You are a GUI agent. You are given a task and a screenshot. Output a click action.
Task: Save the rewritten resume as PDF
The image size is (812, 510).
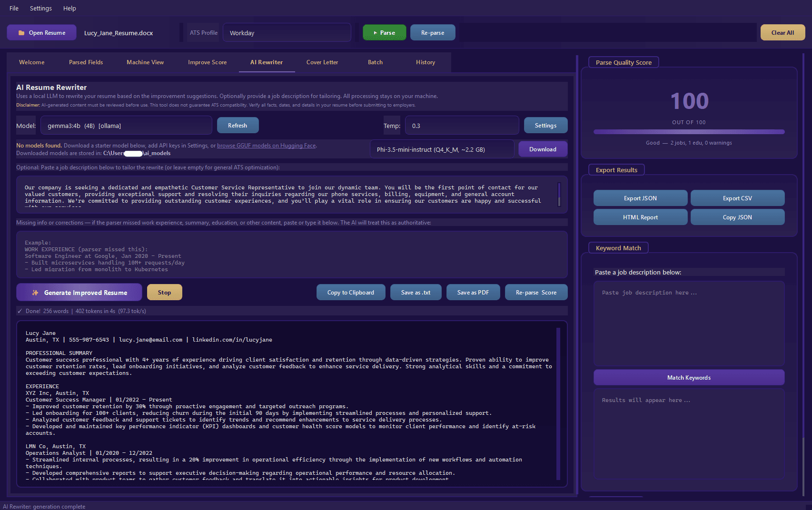click(x=473, y=293)
